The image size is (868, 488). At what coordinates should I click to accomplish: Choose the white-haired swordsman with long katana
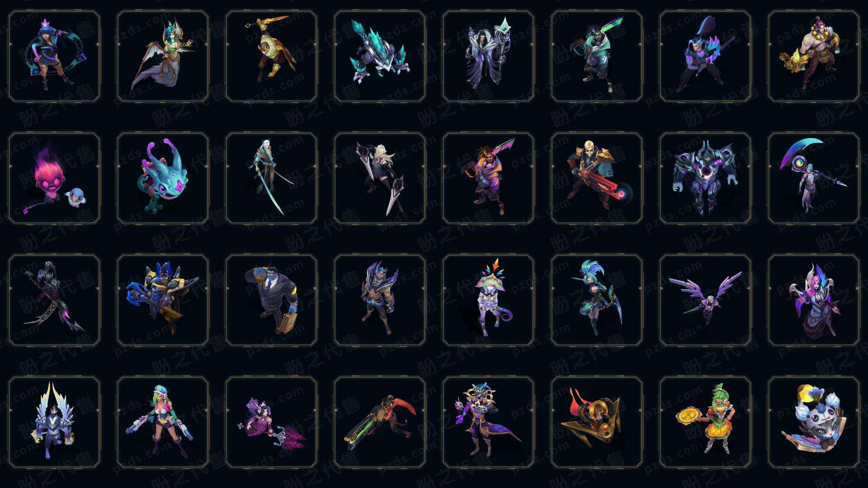point(271,178)
